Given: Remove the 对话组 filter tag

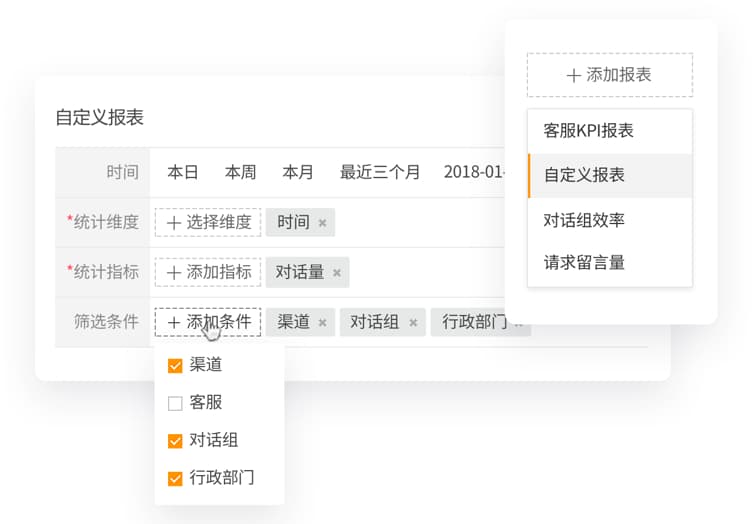Looking at the screenshot, I should [413, 323].
